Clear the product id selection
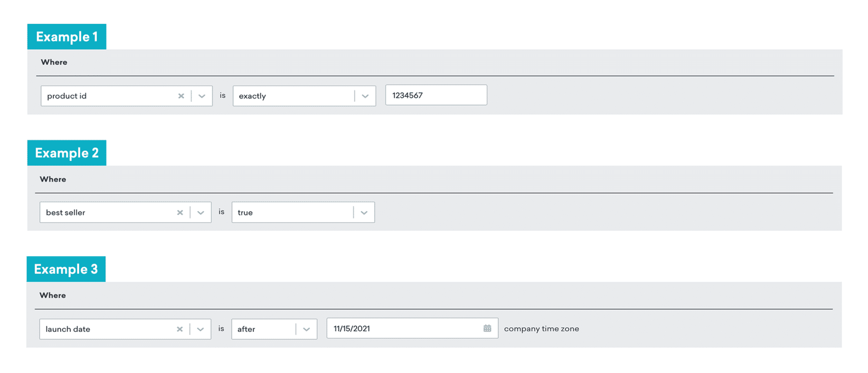868x373 pixels. [x=181, y=96]
